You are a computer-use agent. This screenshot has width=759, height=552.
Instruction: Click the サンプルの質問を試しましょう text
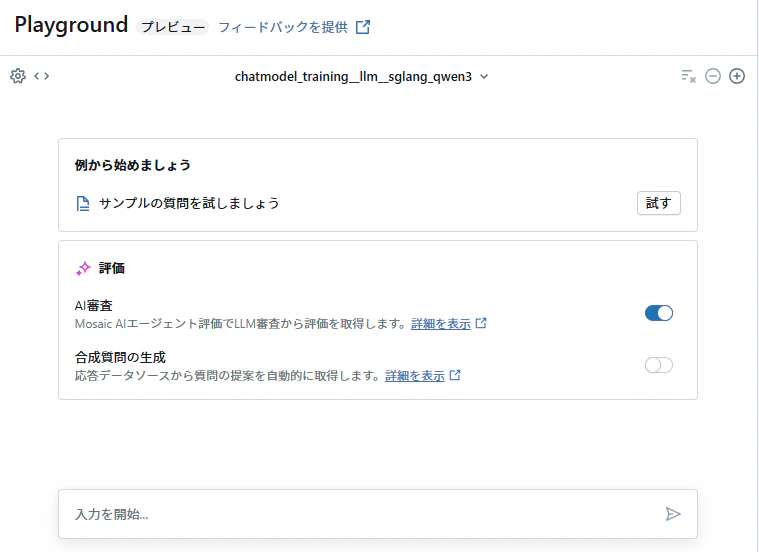click(x=189, y=203)
